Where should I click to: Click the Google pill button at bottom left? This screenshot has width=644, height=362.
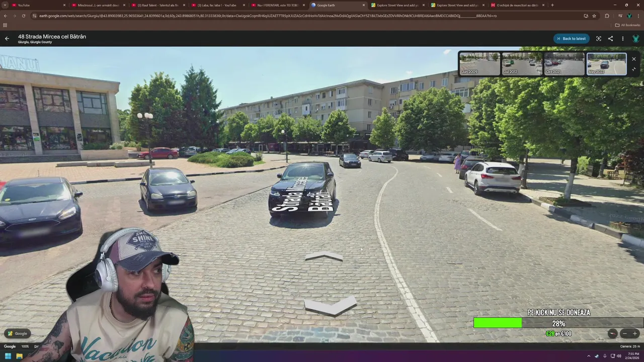tap(18, 333)
